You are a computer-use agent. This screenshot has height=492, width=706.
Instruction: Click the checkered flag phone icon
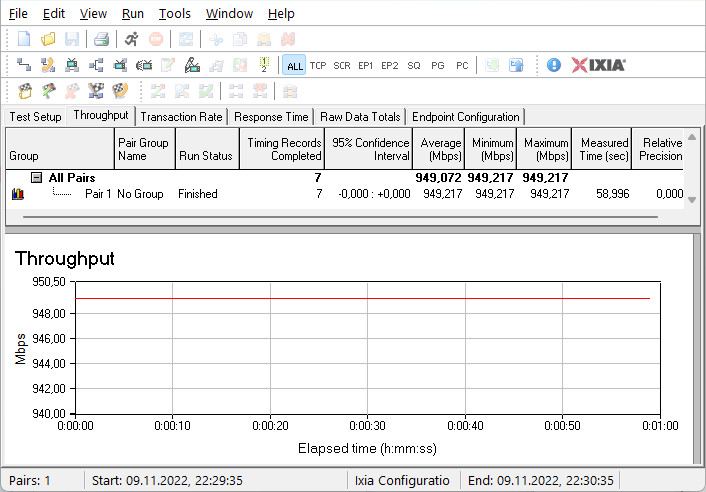click(x=120, y=91)
